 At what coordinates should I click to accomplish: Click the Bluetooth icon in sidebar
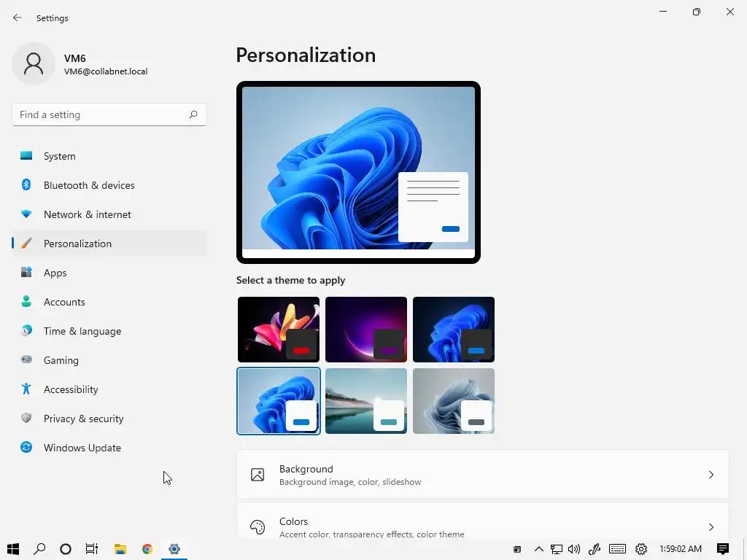[26, 184]
